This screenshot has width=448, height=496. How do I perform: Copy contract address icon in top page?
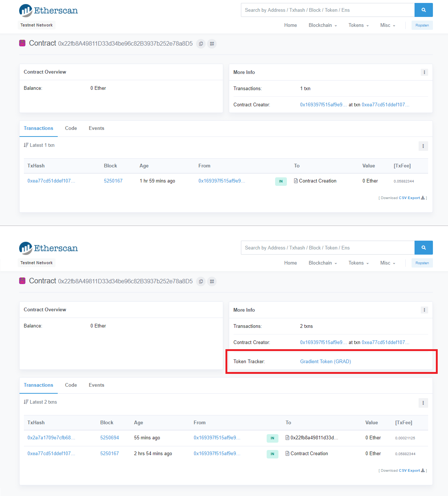coord(201,44)
